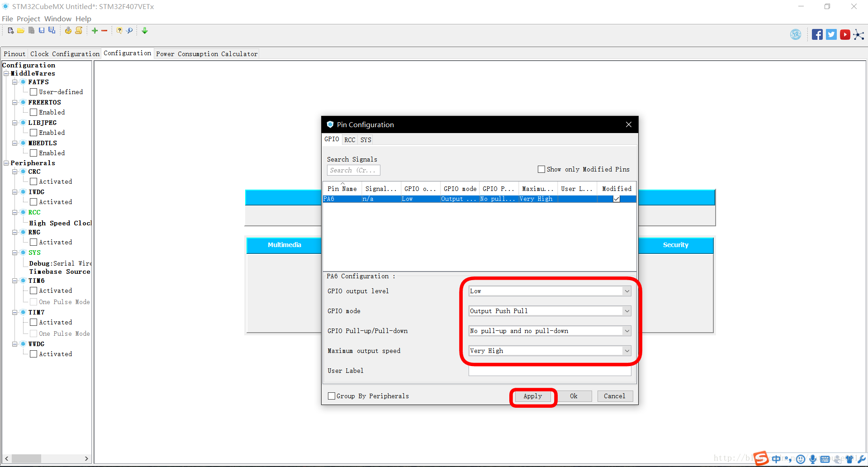Click the tree panel scroll right arrow
The width and height of the screenshot is (868, 467).
click(86, 458)
